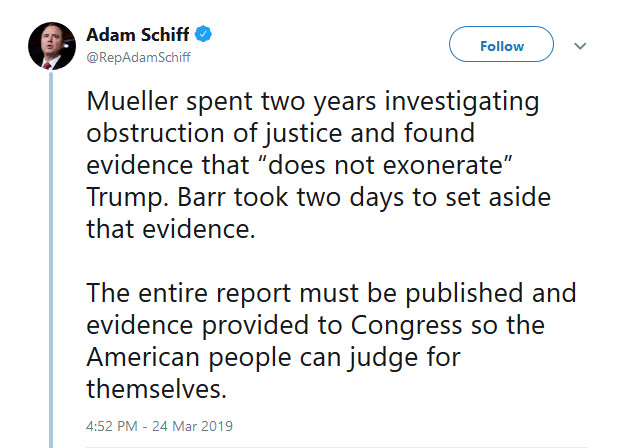Click the word "Congress" in the second paragraph
The image size is (619, 448).
click(x=406, y=326)
